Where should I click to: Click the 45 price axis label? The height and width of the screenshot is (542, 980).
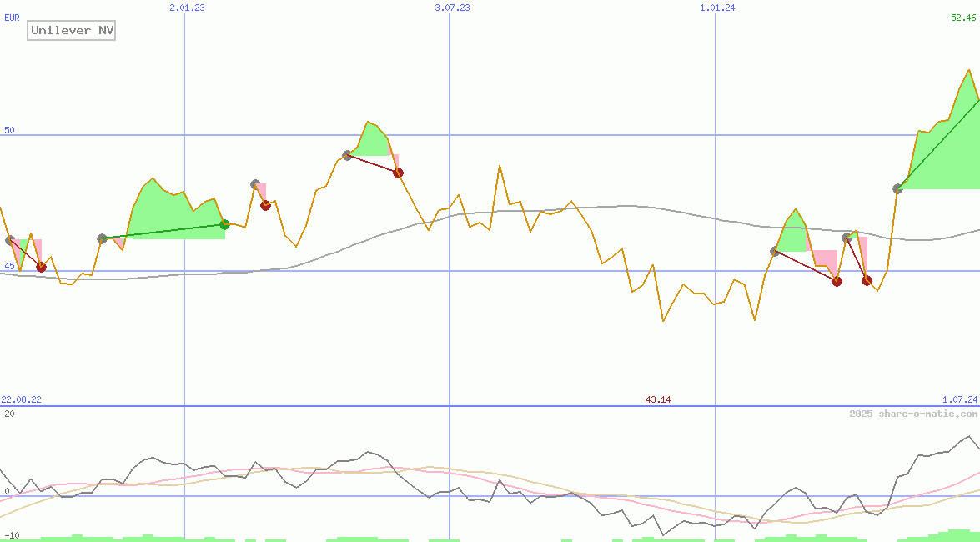click(9, 266)
